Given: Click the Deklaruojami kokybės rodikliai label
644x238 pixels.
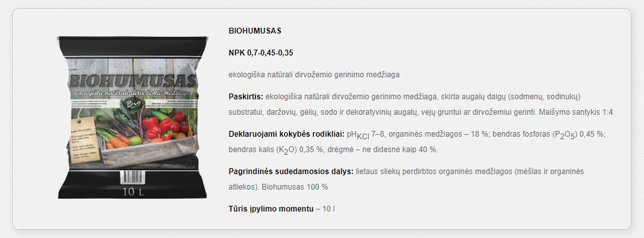Looking at the screenshot, I should pos(287,134).
